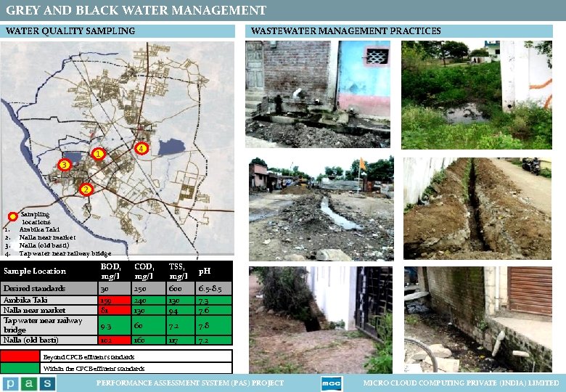Click 'pH' column header
The height and width of the screenshot is (392, 566).
pyautogui.click(x=205, y=271)
